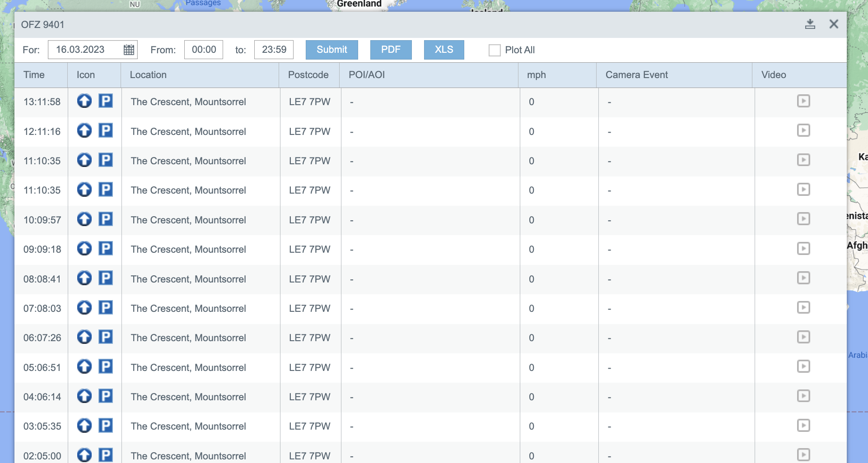Edit the 'to' time field showing 23:59
Viewport: 868px width, 463px height.
[x=274, y=50]
